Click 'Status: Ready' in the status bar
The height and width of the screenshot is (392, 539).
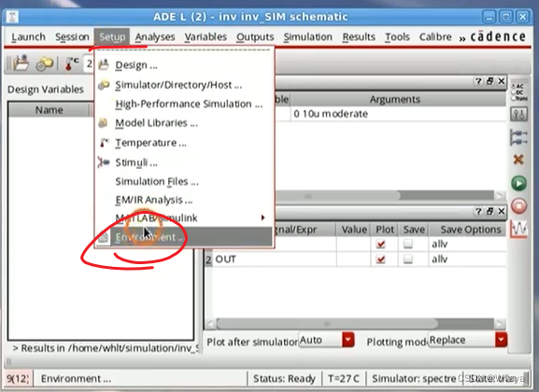pyautogui.click(x=284, y=378)
